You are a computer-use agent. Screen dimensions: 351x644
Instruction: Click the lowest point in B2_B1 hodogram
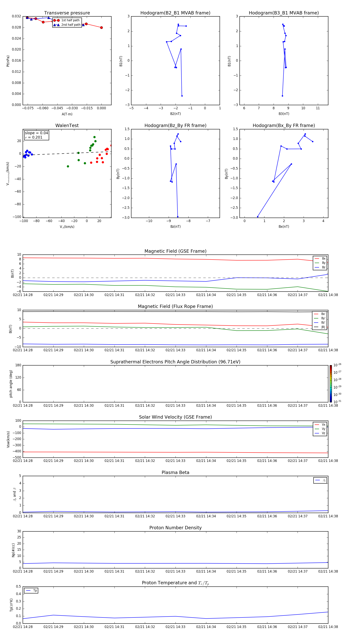[x=182, y=96]
